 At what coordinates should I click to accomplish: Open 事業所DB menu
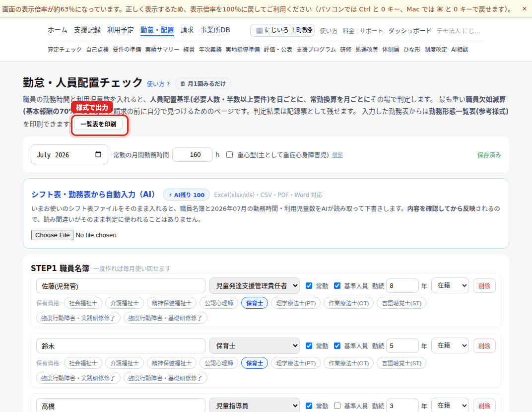point(215,30)
